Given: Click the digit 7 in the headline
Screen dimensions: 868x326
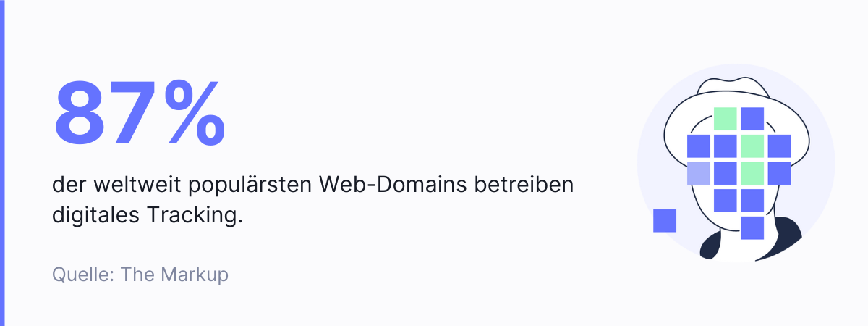Looking at the screenshot, I should tap(133, 112).
